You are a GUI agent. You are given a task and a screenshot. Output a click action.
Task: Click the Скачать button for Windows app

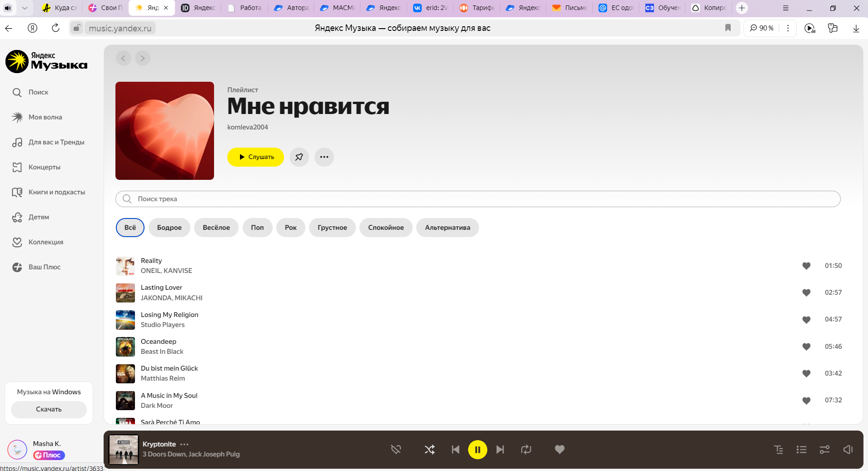click(x=49, y=409)
